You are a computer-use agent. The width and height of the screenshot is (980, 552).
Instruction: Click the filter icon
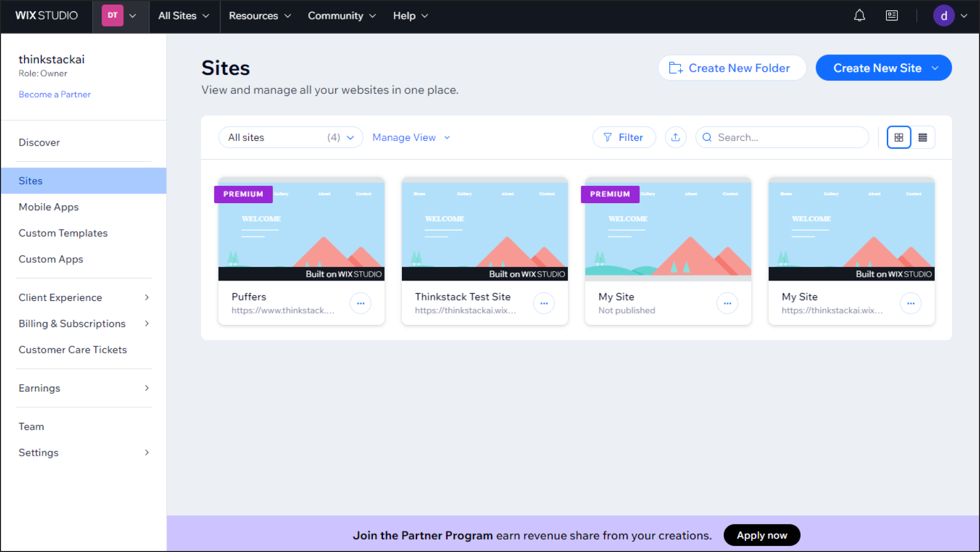click(608, 136)
